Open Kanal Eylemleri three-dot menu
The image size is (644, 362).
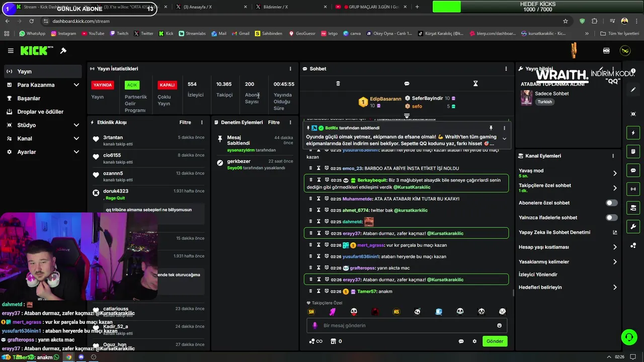pyautogui.click(x=613, y=156)
